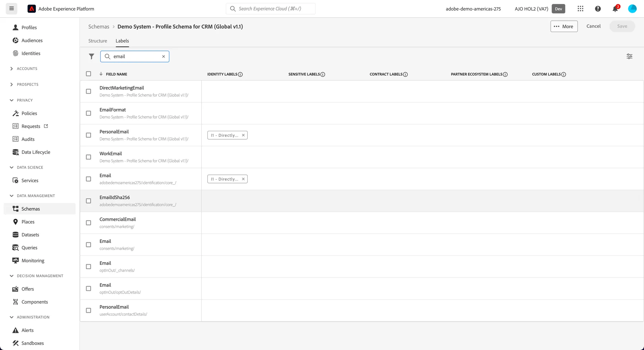Open the user profile avatar
Viewport: 644px width, 350px height.
coord(632,9)
